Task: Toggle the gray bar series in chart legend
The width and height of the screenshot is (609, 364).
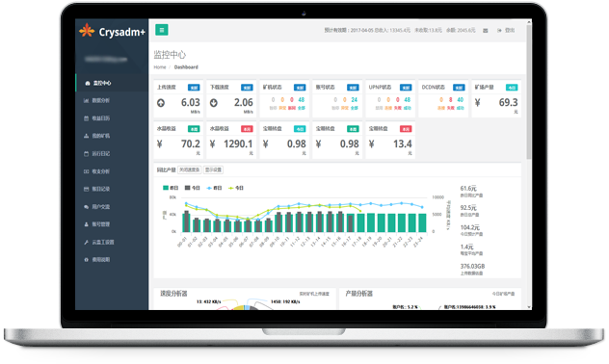Action: [192, 188]
